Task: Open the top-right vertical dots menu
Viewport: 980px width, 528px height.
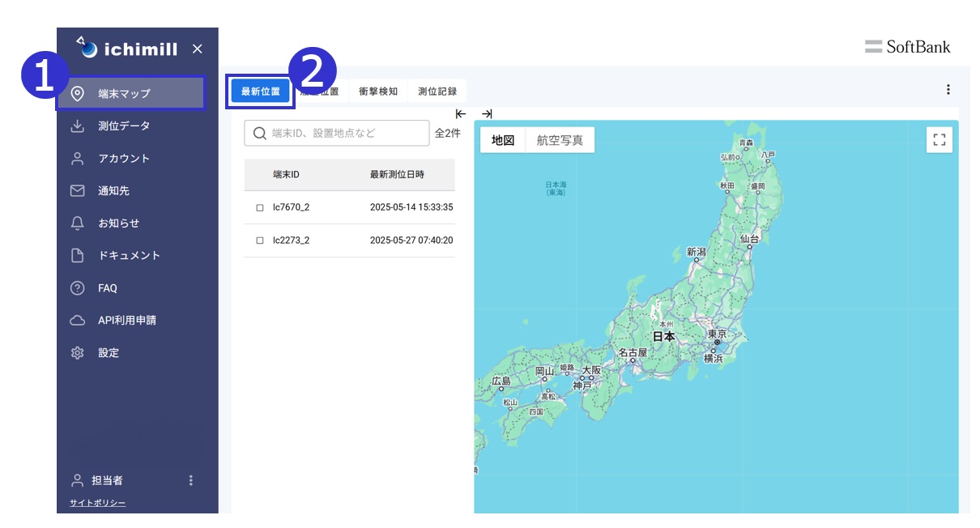Action: [x=948, y=90]
